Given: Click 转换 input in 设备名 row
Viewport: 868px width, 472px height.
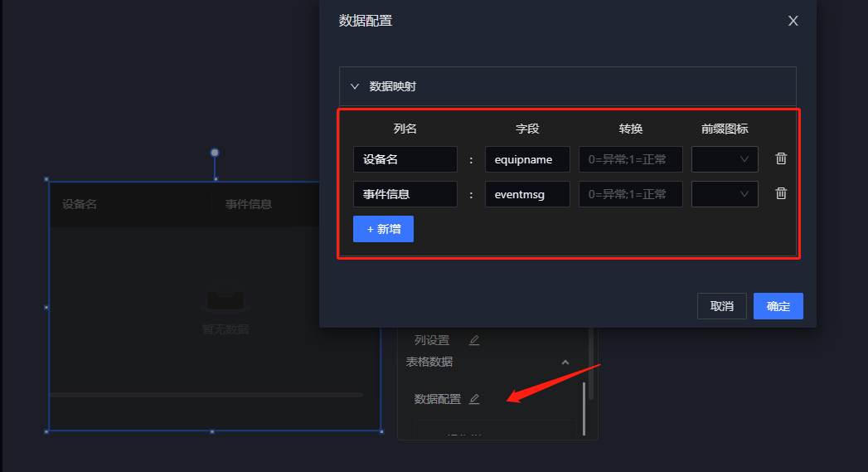Looking at the screenshot, I should 631,159.
